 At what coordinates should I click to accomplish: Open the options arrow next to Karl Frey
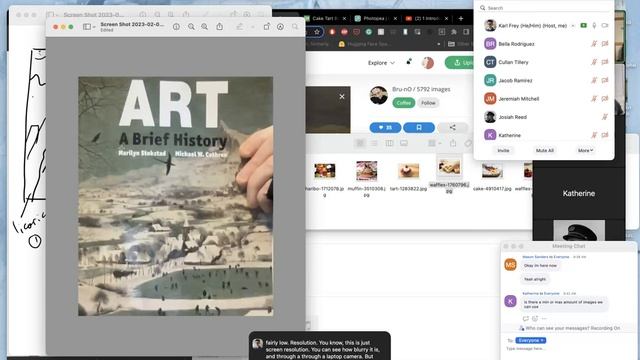click(573, 26)
